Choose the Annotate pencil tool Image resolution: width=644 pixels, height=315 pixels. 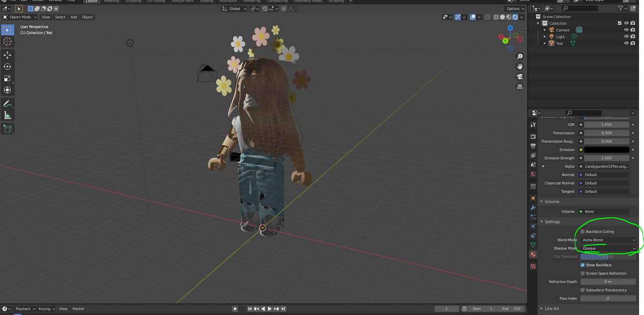7,104
